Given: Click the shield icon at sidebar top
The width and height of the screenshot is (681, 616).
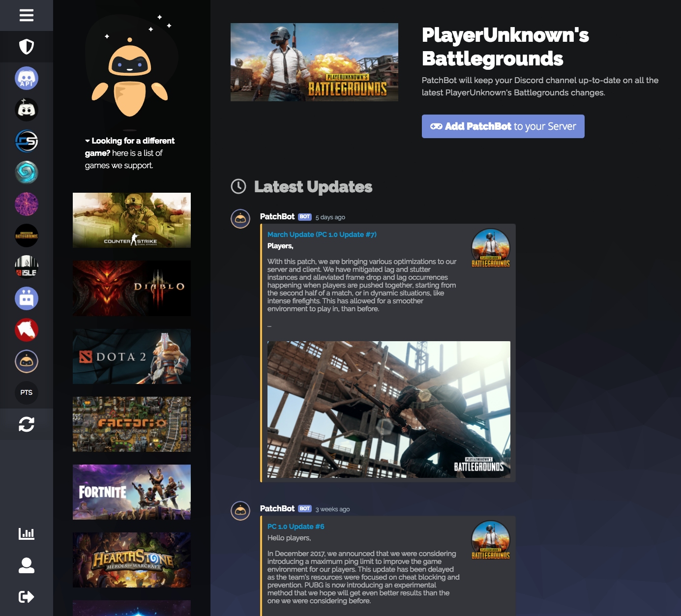Looking at the screenshot, I should (x=27, y=46).
